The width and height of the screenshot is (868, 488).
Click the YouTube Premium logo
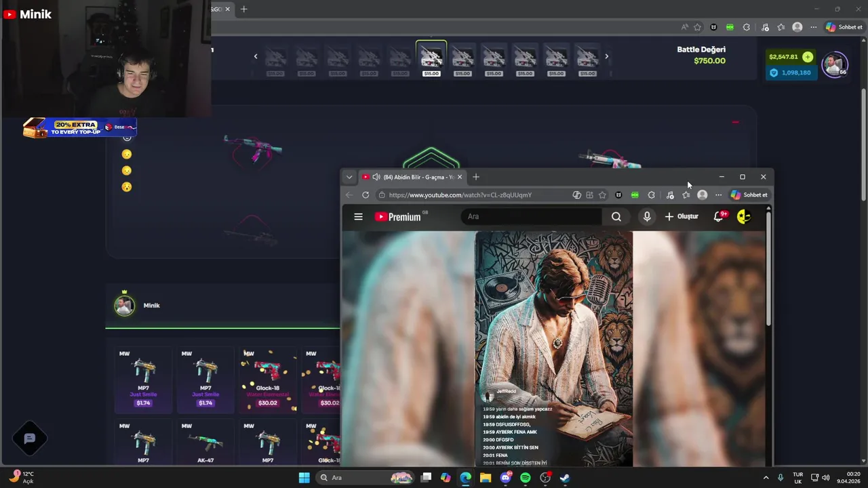click(398, 217)
